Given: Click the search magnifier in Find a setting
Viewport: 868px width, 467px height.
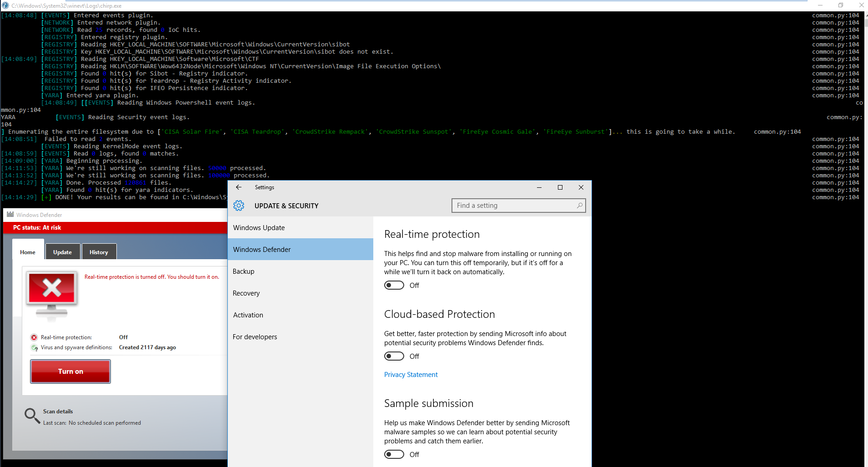Looking at the screenshot, I should coord(579,205).
